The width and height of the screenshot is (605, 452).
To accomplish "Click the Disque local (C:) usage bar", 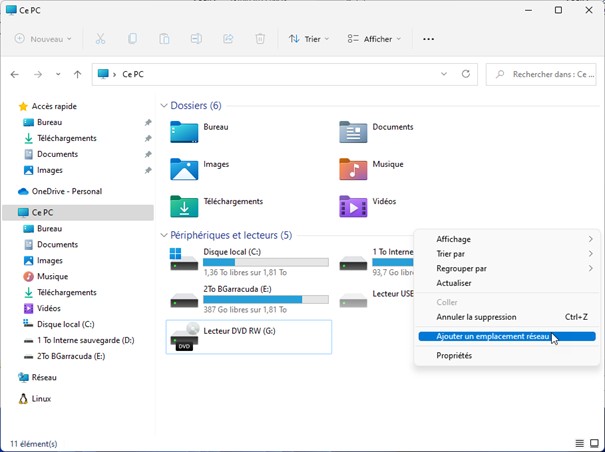I will [x=265, y=262].
